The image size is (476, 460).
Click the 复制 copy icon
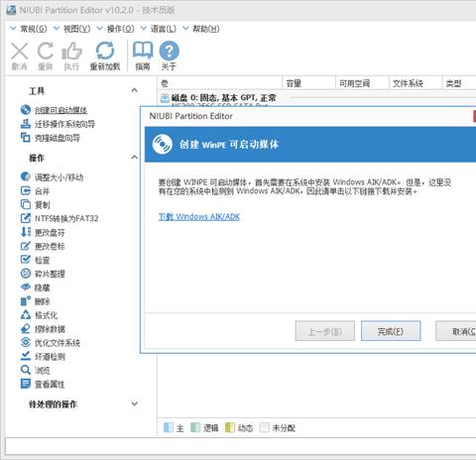(26, 204)
